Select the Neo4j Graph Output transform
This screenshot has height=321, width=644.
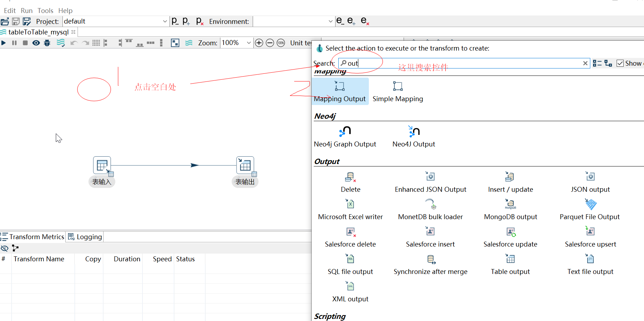pyautogui.click(x=345, y=136)
